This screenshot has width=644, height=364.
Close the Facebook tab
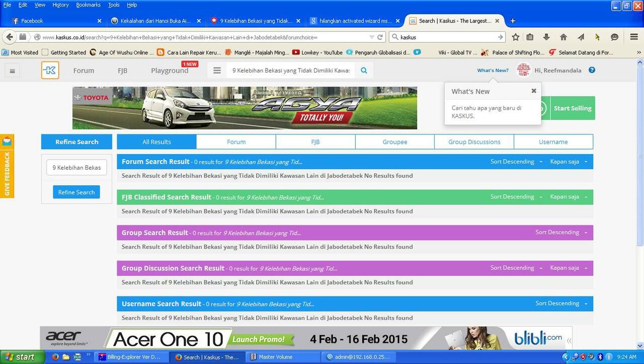pos(99,21)
